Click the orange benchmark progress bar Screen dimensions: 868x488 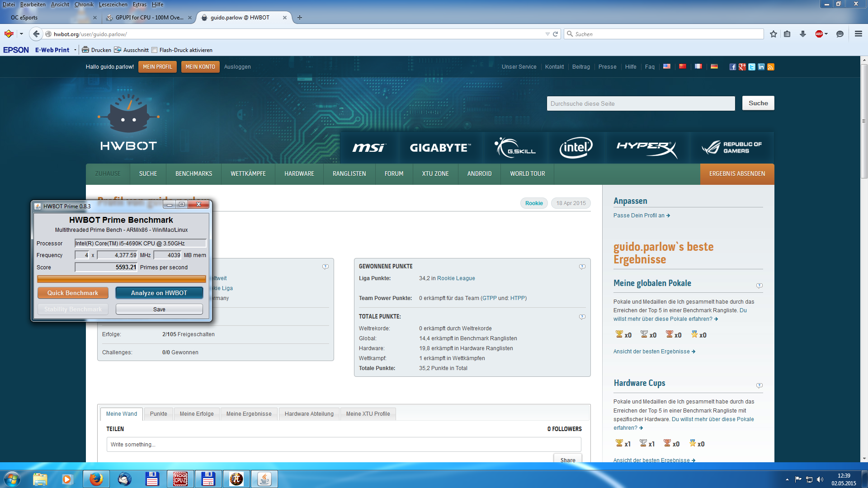coord(122,279)
